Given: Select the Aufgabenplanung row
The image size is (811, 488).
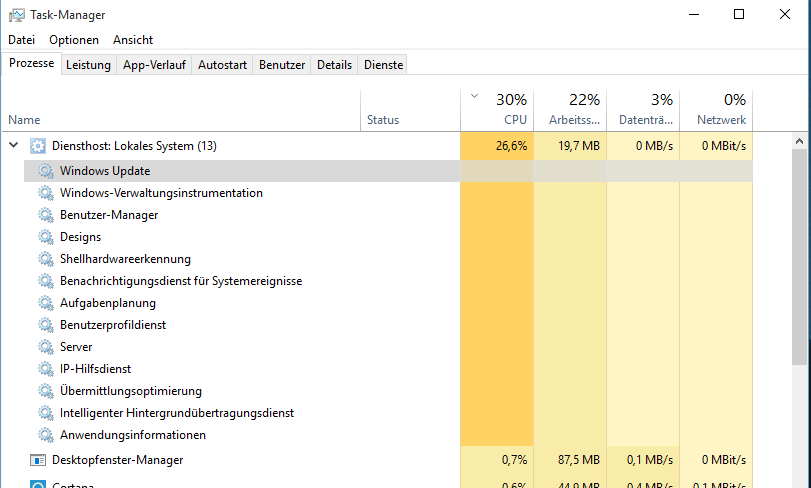Looking at the screenshot, I should pyautogui.click(x=388, y=303).
